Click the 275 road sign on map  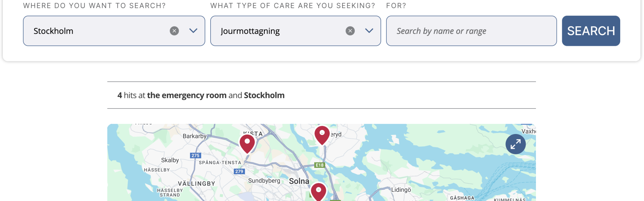(196, 155)
